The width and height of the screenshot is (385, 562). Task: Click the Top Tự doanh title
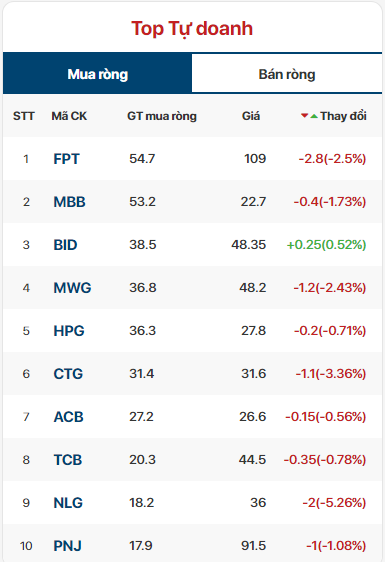pos(192,29)
